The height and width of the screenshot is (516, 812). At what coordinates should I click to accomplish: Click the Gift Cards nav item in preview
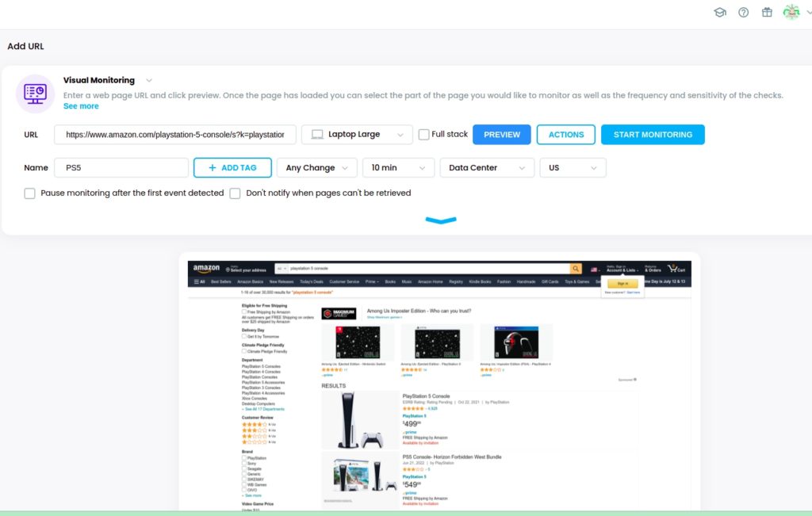coord(550,281)
